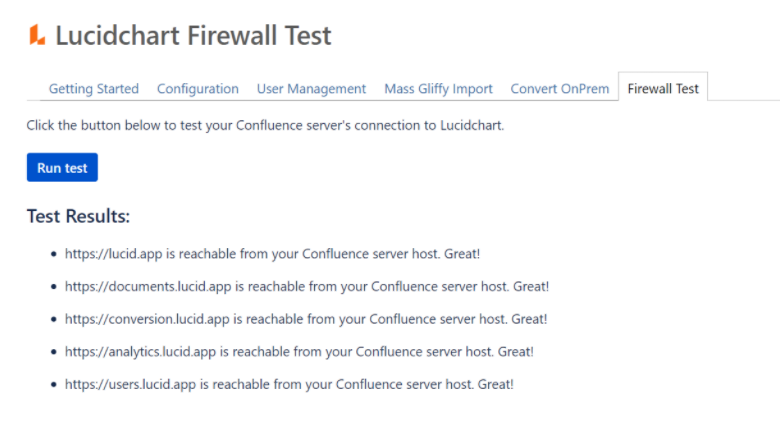Click the bullet beside the documents.lucid.app result
The image size is (781, 423).
(x=53, y=287)
